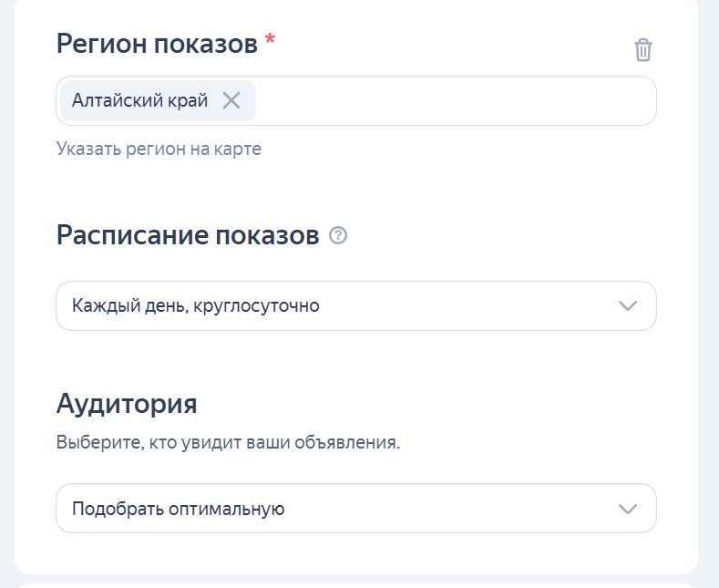Select the Алтайский край chip label
This screenshot has height=588, width=719.
pyautogui.click(x=139, y=100)
